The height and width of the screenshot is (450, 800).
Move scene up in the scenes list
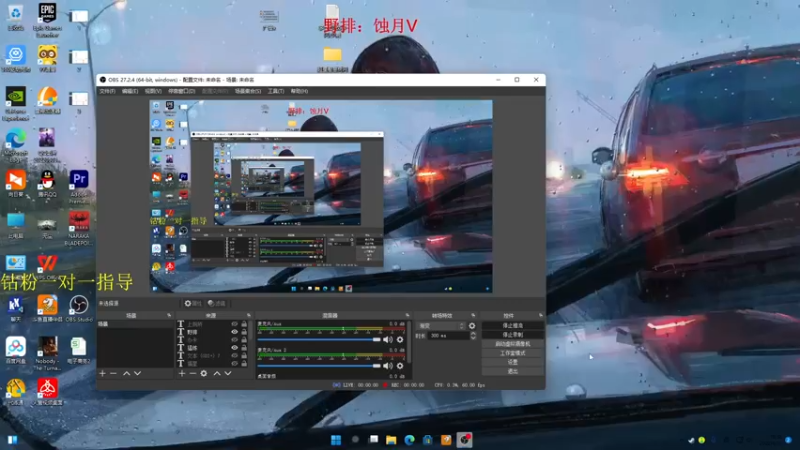(127, 373)
